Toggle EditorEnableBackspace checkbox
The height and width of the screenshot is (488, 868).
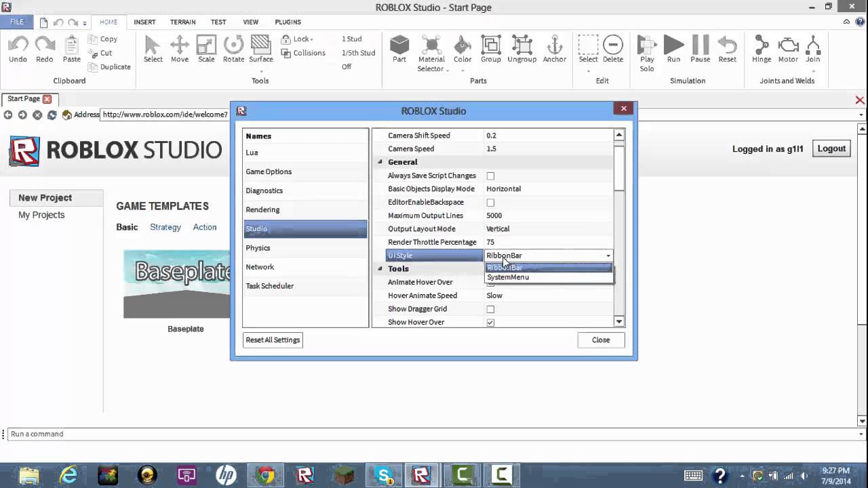(490, 203)
